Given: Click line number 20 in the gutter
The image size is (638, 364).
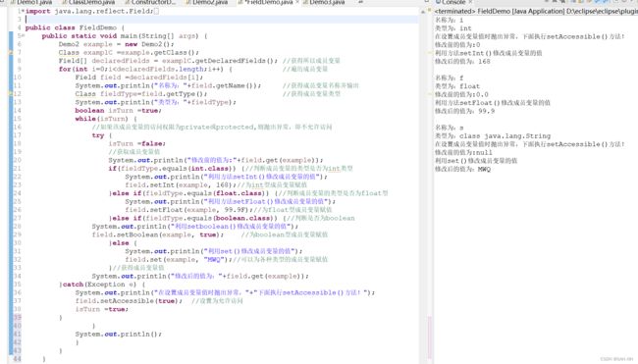Looking at the screenshot, I should pyautogui.click(x=17, y=160).
